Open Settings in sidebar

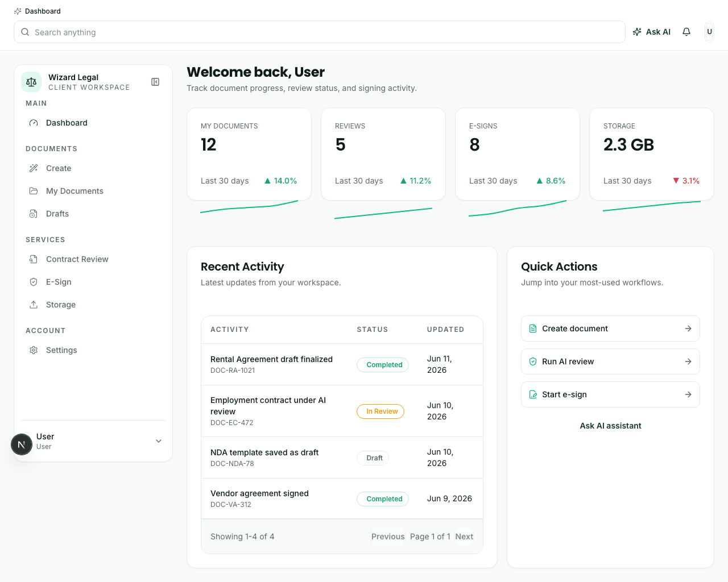point(93,350)
